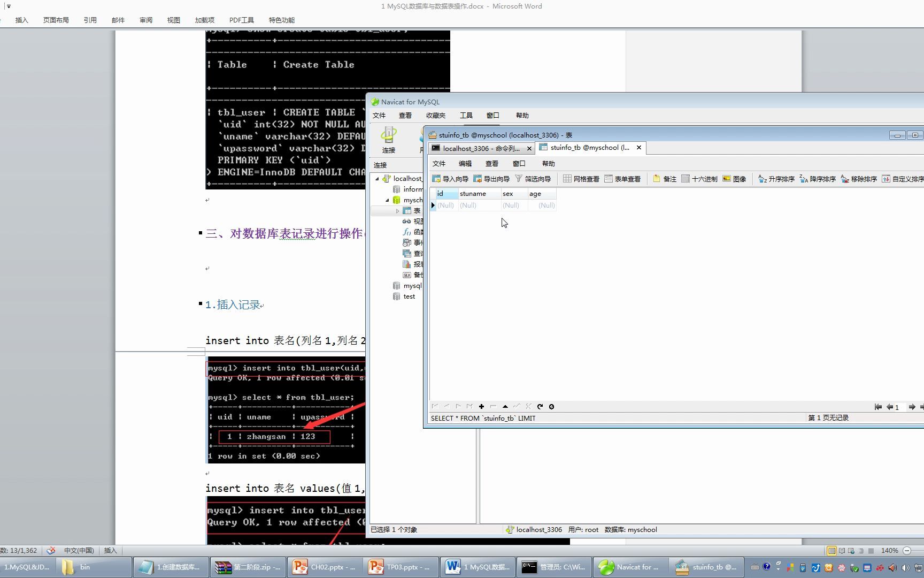Select Word print layout view icon
Viewport: 924px width, 578px height.
click(x=831, y=550)
